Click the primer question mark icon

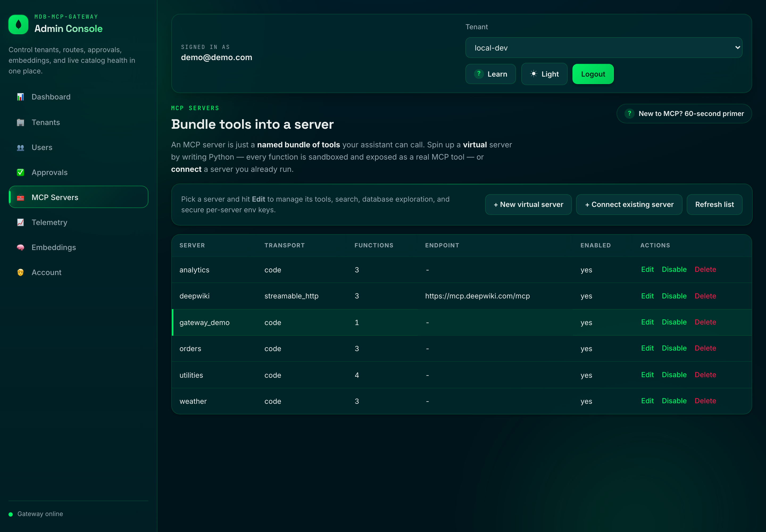tap(629, 113)
